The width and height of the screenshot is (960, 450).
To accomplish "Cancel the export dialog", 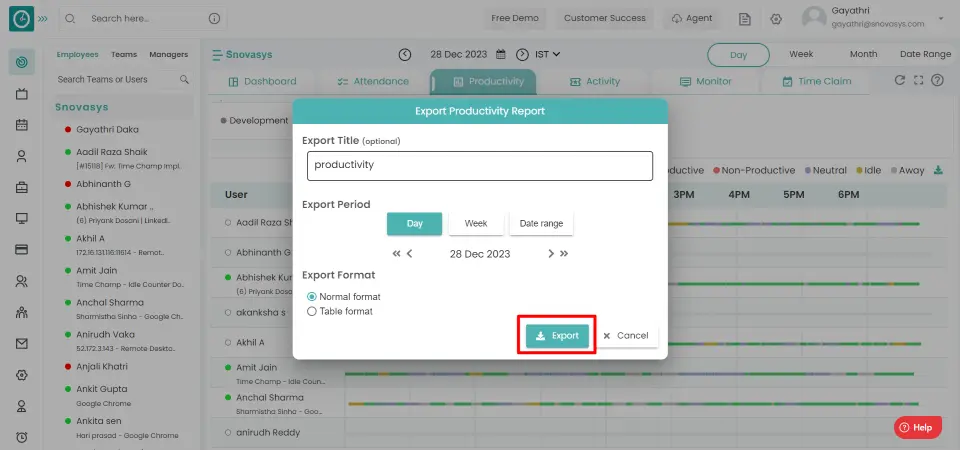I will (x=626, y=336).
